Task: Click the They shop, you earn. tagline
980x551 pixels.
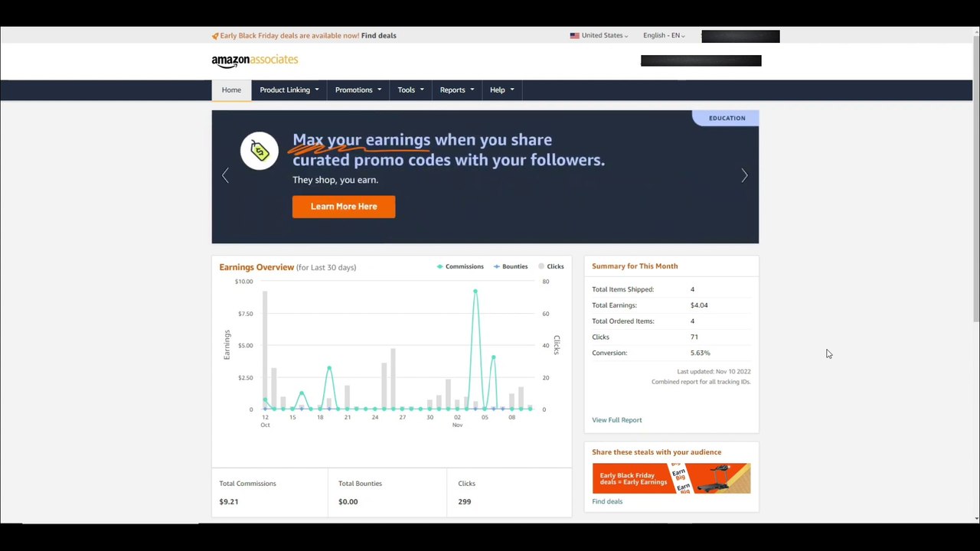Action: pos(335,180)
